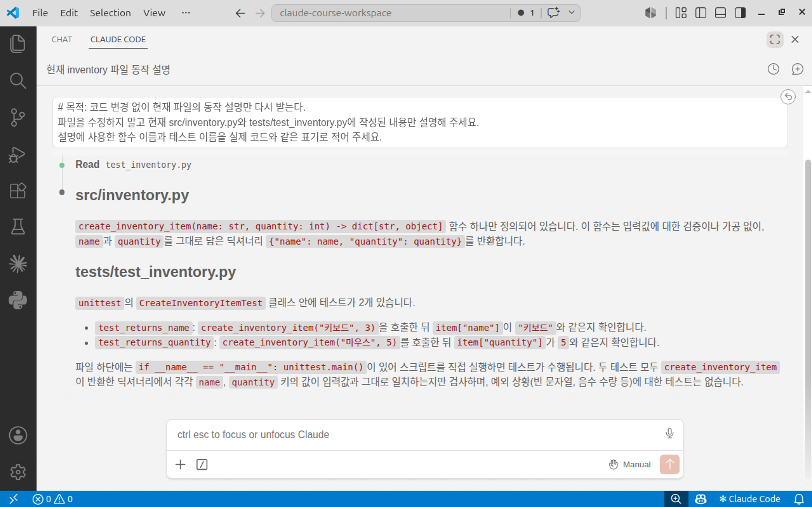
Task: Open the Explorer view in activity bar
Action: (x=18, y=44)
